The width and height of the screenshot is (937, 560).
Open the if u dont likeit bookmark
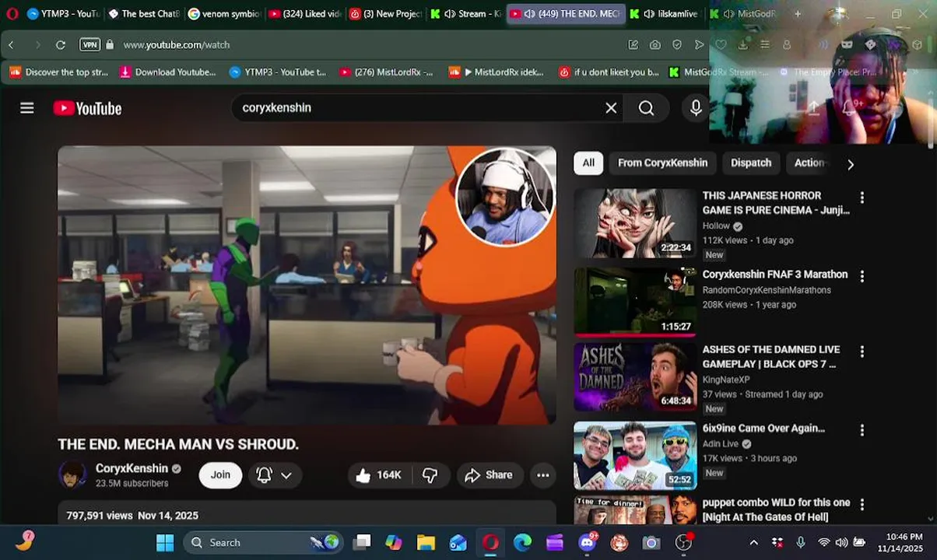[x=609, y=72]
